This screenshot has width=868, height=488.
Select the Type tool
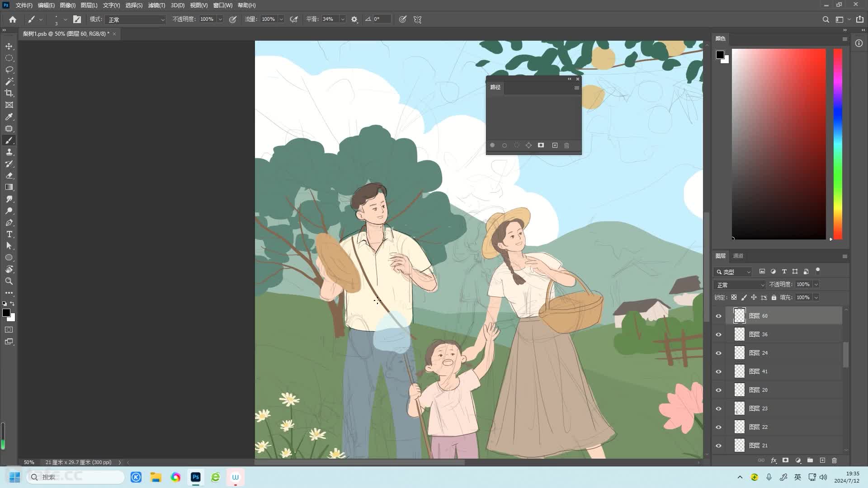pos(9,235)
